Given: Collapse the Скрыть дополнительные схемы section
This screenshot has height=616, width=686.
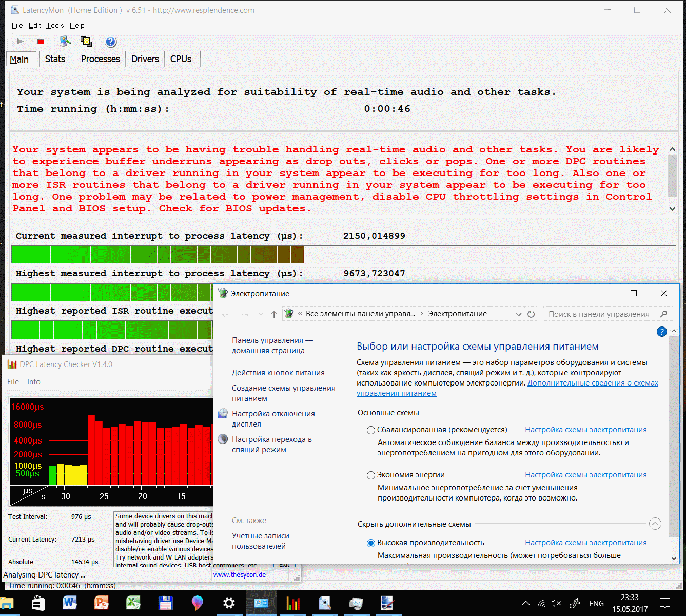Looking at the screenshot, I should click(x=655, y=524).
